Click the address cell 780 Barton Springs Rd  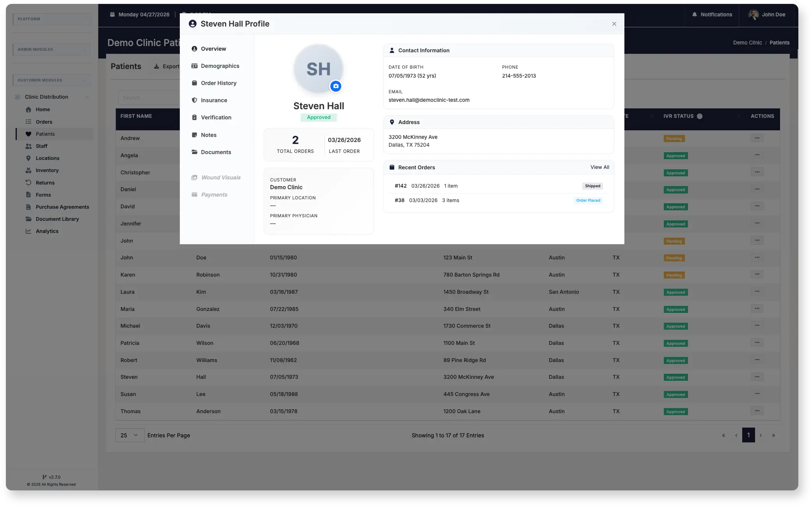point(471,275)
